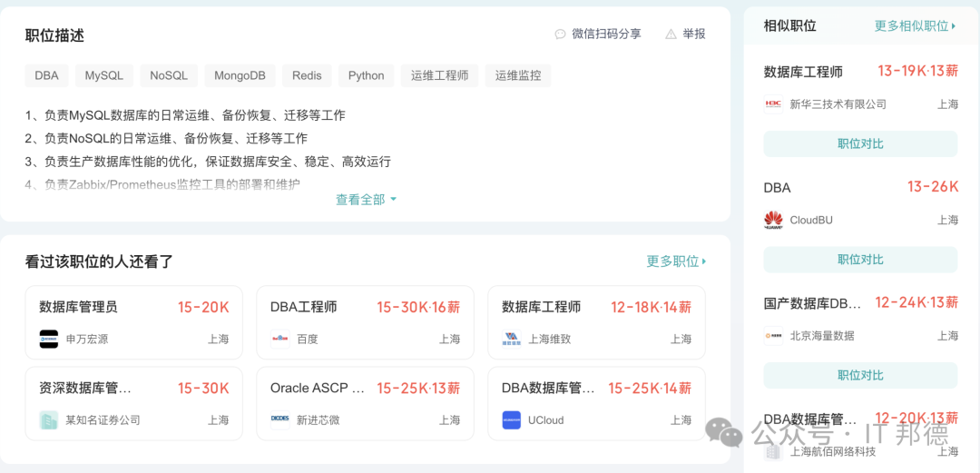Open Oracle ASCP job title
980x473 pixels.
click(x=318, y=388)
